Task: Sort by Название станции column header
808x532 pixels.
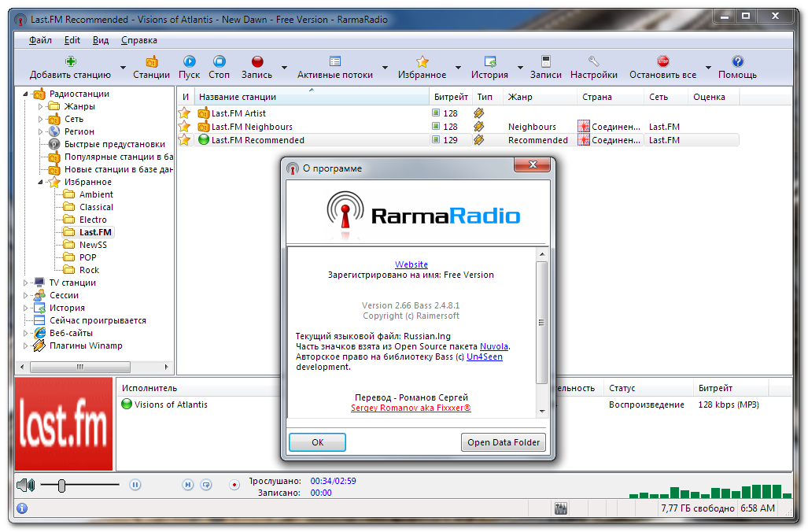Action: pos(312,96)
